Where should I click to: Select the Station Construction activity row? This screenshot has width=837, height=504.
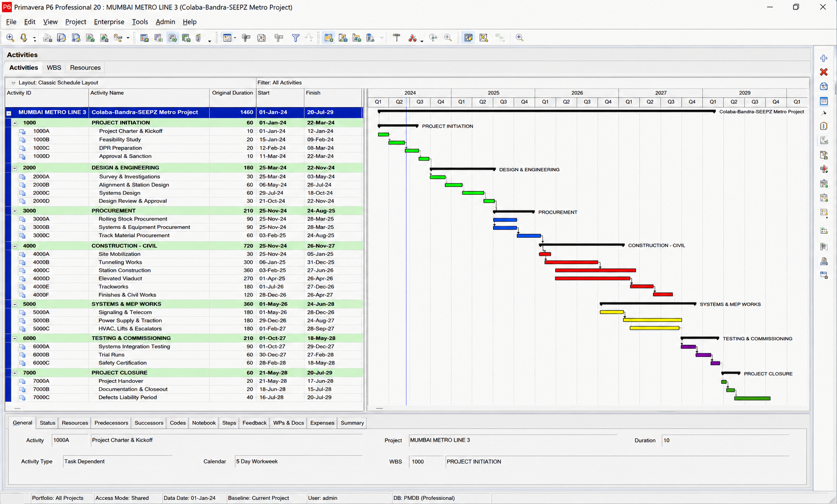(x=184, y=270)
